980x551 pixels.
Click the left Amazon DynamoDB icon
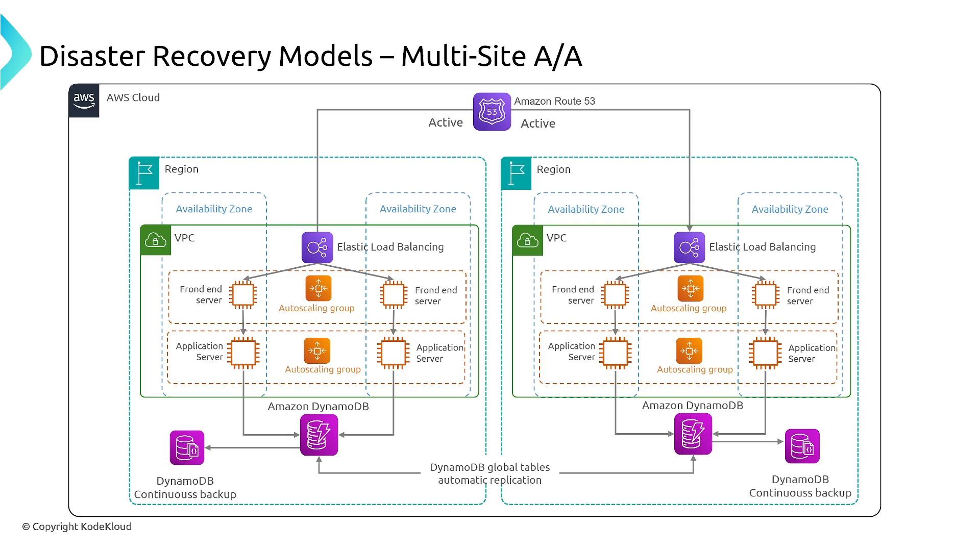[319, 435]
